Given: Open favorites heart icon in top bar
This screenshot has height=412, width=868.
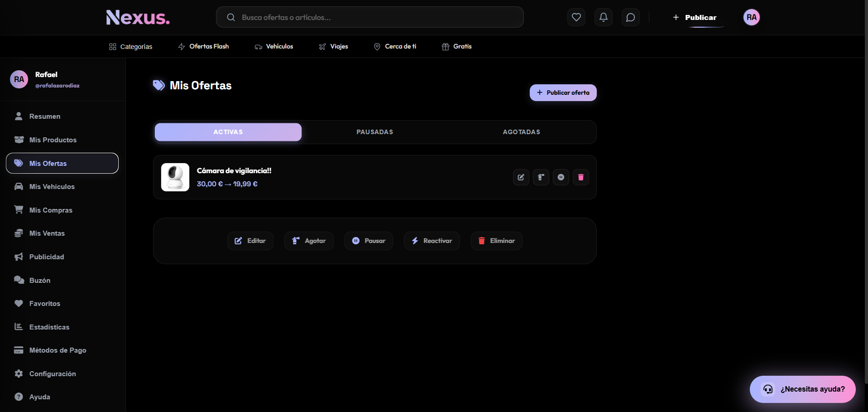Looking at the screenshot, I should coord(576,17).
